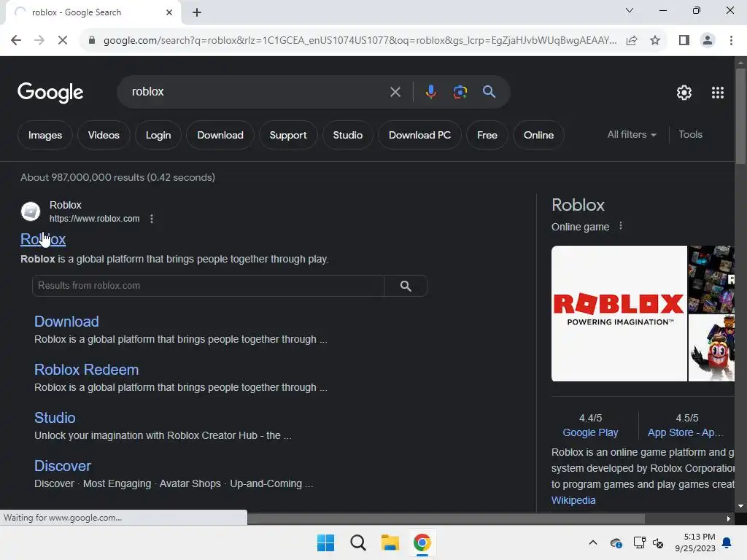The width and height of the screenshot is (747, 560).
Task: Click the forward navigation arrow
Action: tap(39, 41)
